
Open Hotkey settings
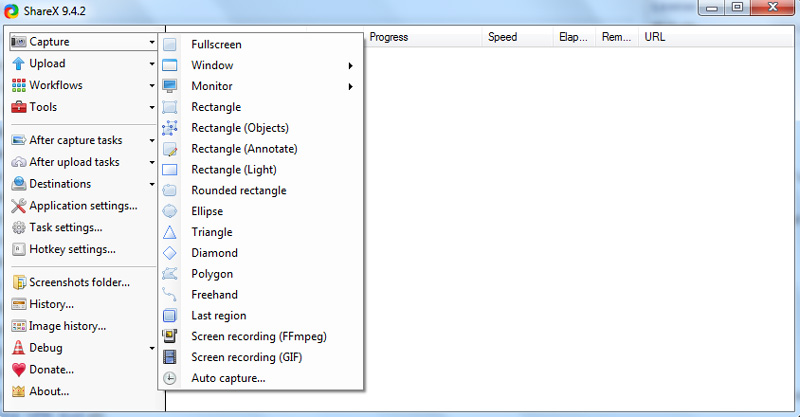coord(72,249)
